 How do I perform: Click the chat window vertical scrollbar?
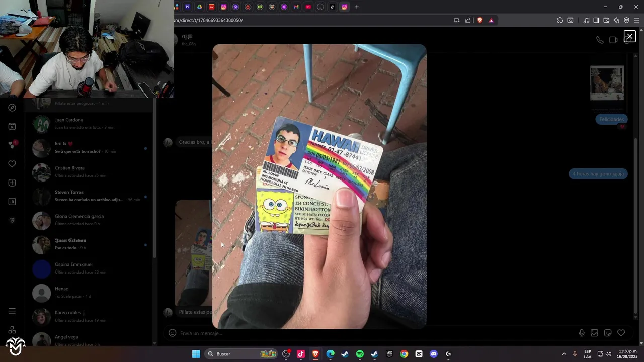(x=636, y=225)
